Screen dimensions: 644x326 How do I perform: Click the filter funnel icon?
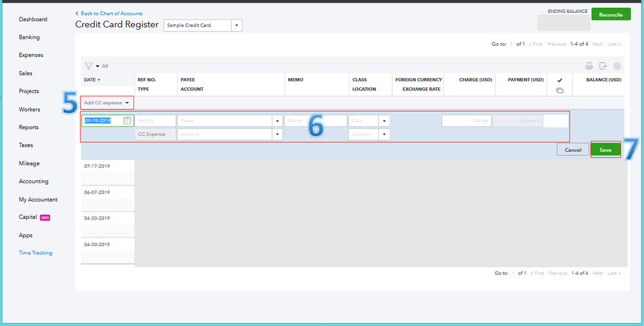pyautogui.click(x=88, y=66)
